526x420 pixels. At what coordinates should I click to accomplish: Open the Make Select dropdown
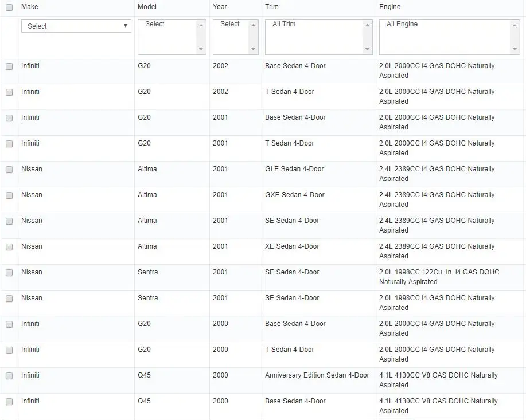[76, 26]
